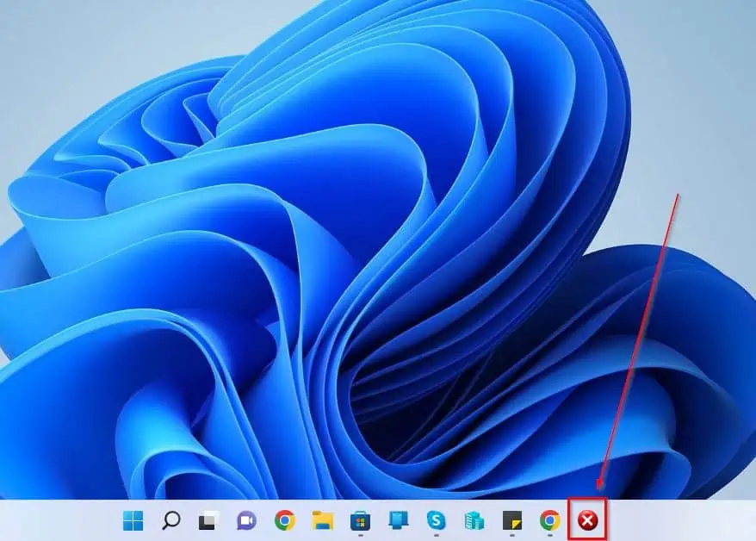Open the Chrome icon beside Teams Chat
This screenshot has width=756, height=541.
point(284,520)
